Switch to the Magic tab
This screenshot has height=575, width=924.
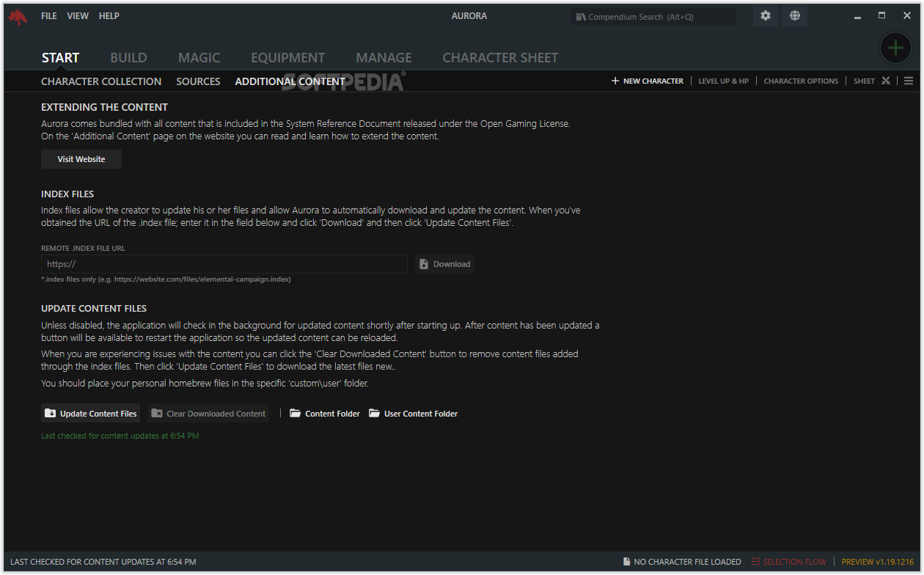click(199, 57)
